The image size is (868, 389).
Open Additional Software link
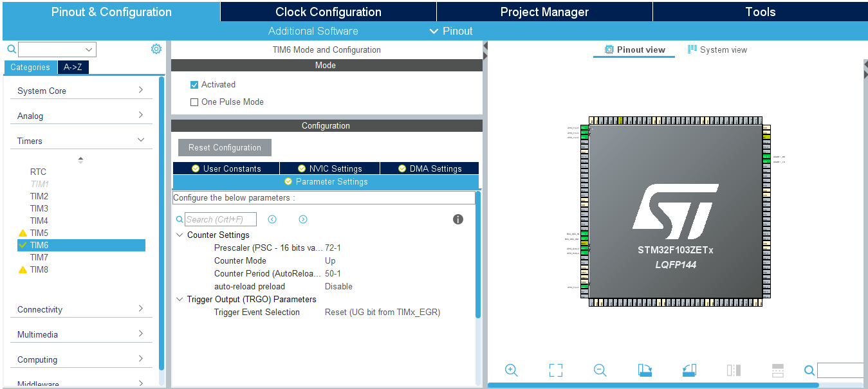pyautogui.click(x=313, y=31)
